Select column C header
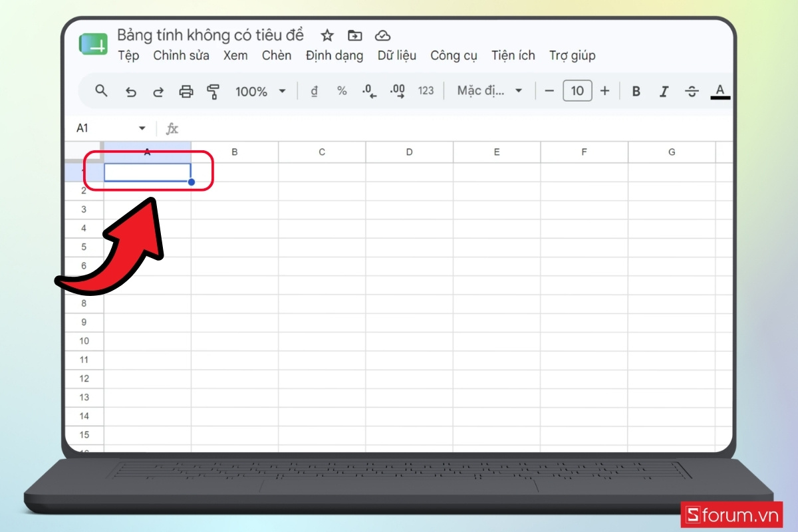This screenshot has height=532, width=798. click(x=322, y=152)
